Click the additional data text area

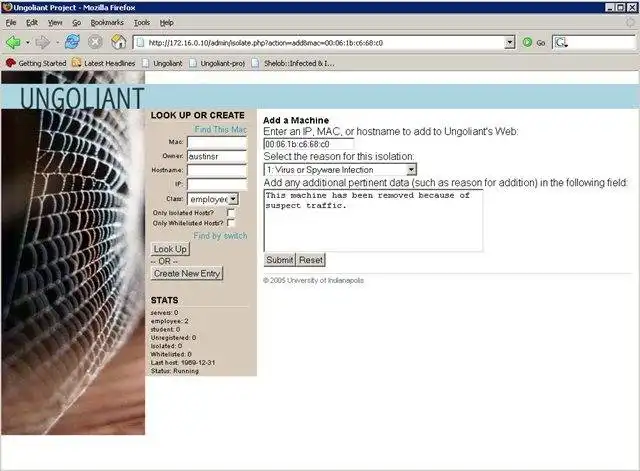[x=373, y=220]
